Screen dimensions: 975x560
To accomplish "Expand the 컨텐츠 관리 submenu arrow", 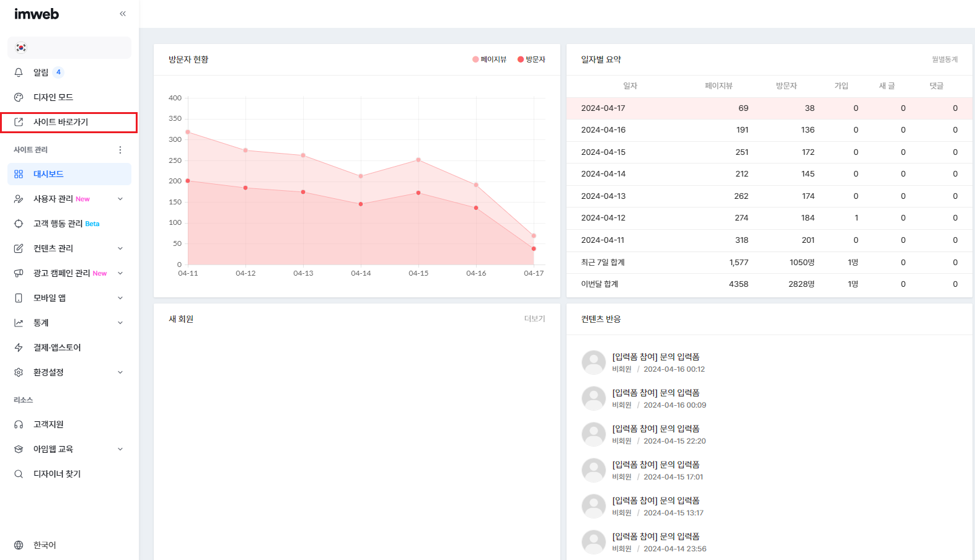I will (120, 248).
